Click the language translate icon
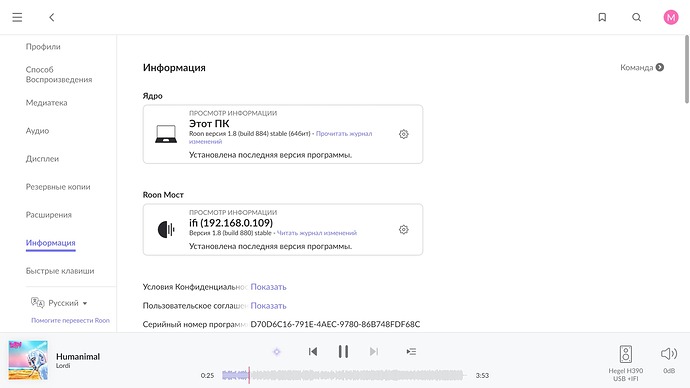The image size is (690, 388). point(37,303)
